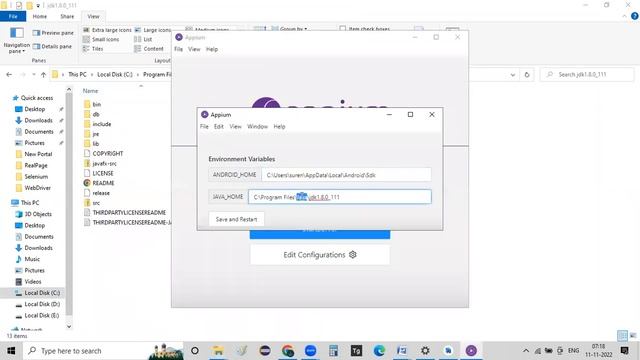Image resolution: width=640 pixels, height=360 pixels.
Task: Toggle Preview pane in ribbon
Action: click(53, 33)
